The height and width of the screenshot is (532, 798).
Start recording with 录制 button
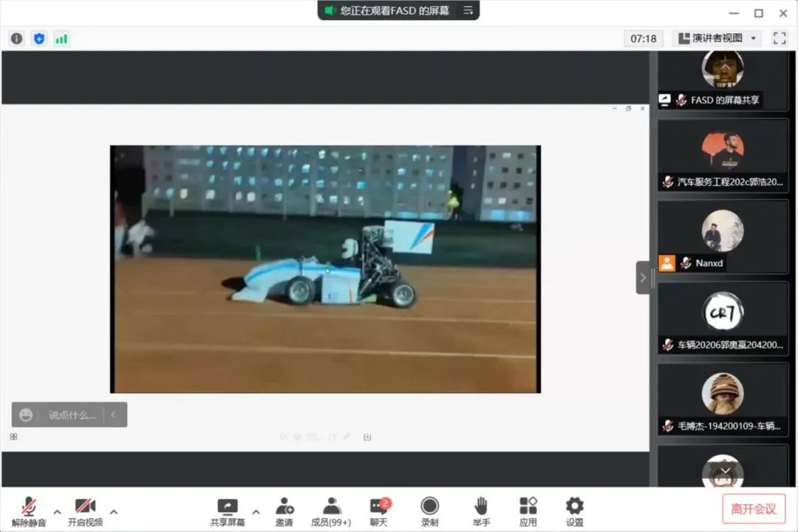click(x=429, y=511)
